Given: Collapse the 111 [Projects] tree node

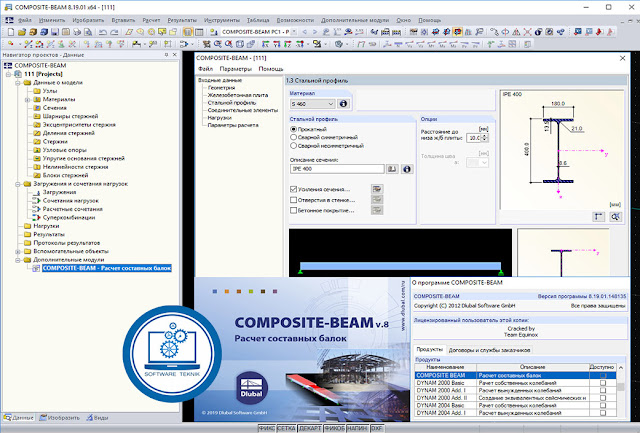Looking at the screenshot, I should point(8,74).
